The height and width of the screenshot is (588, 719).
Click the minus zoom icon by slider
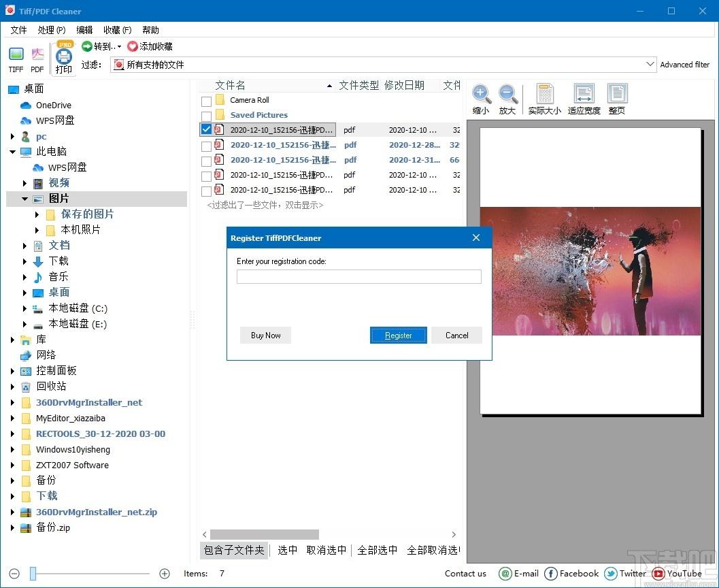click(x=14, y=573)
